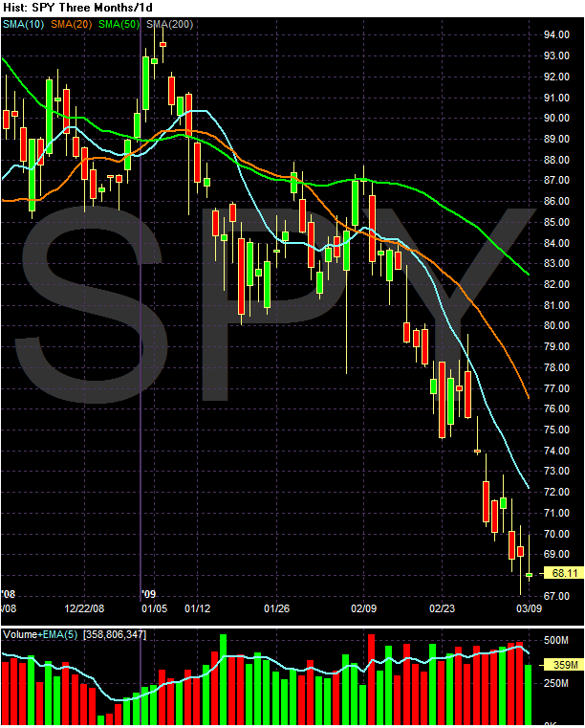Image resolution: width=585 pixels, height=728 pixels.
Task: Click the Volume+EMA(5) label
Action: (40, 634)
